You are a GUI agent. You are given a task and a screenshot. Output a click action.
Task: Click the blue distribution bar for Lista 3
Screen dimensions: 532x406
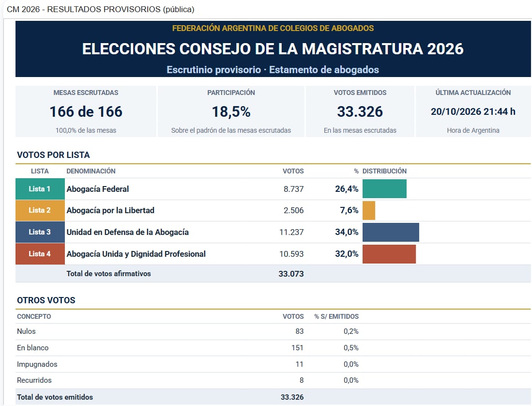pyautogui.click(x=391, y=232)
